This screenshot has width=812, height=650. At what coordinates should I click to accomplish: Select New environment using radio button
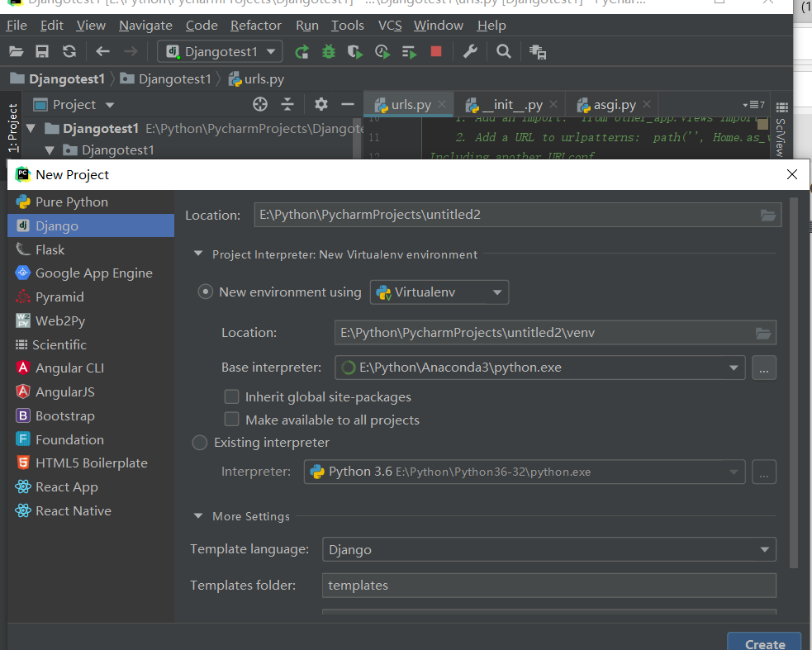(206, 292)
